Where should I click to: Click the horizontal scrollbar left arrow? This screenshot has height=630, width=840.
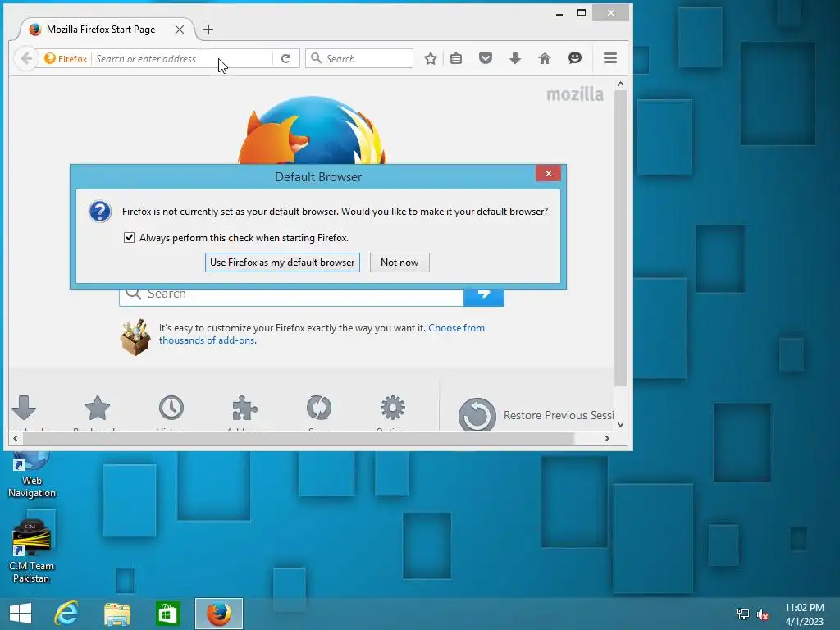pos(16,438)
